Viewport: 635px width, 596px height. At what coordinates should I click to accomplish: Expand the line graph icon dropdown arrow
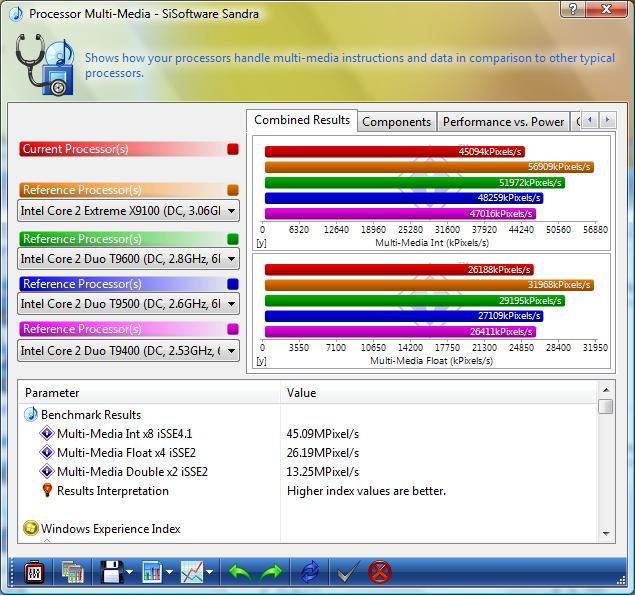(209, 572)
